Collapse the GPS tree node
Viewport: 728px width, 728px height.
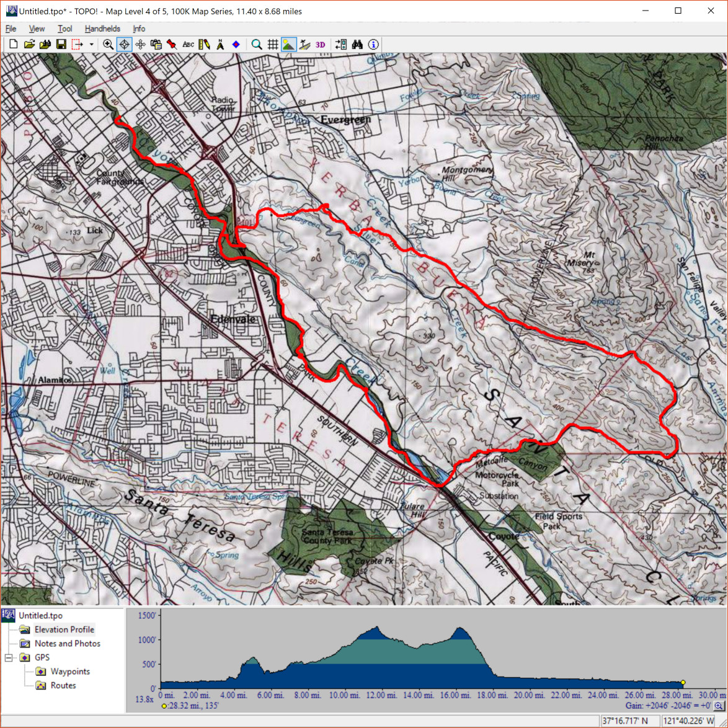click(x=9, y=657)
